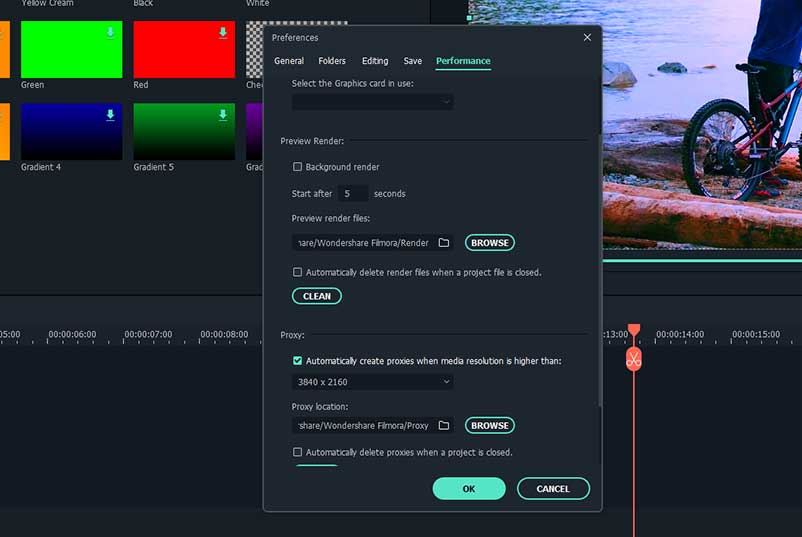802x537 pixels.
Task: Click the 00:00:15:00 mark on timeline ruler
Action: (x=756, y=334)
